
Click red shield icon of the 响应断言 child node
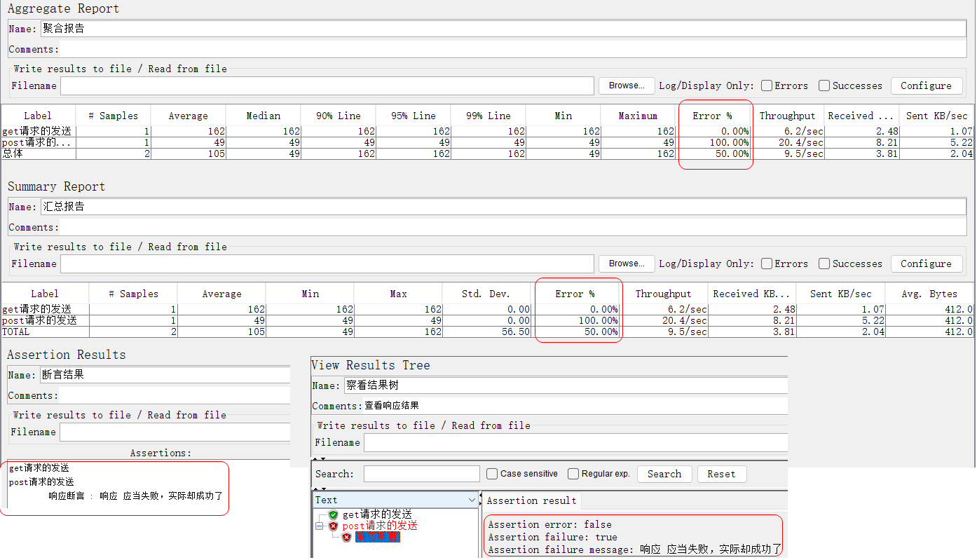point(346,538)
